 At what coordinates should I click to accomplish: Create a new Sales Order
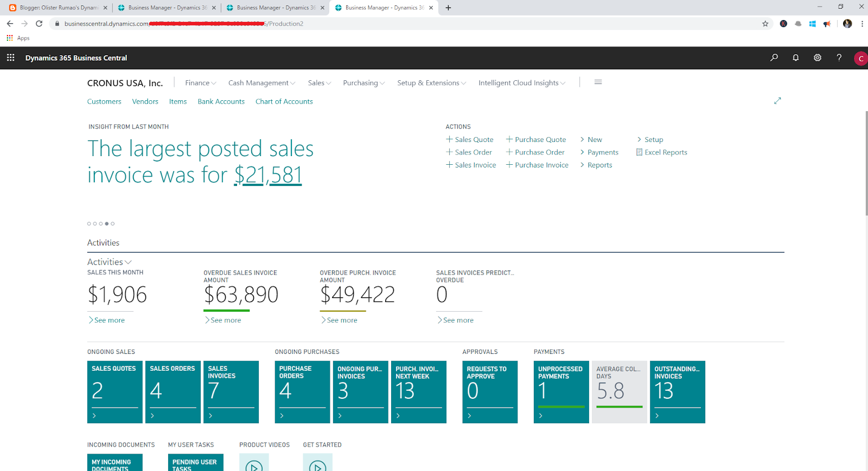click(x=469, y=152)
